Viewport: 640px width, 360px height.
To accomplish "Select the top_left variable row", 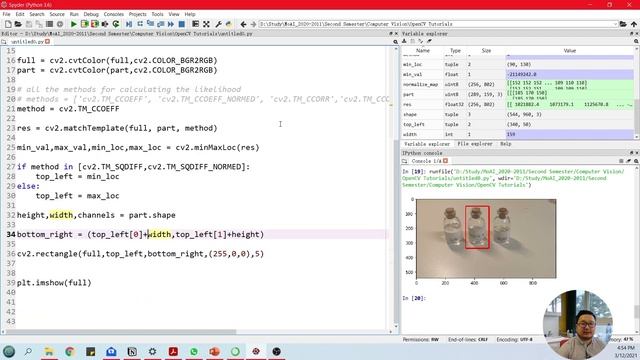I will [518, 124].
